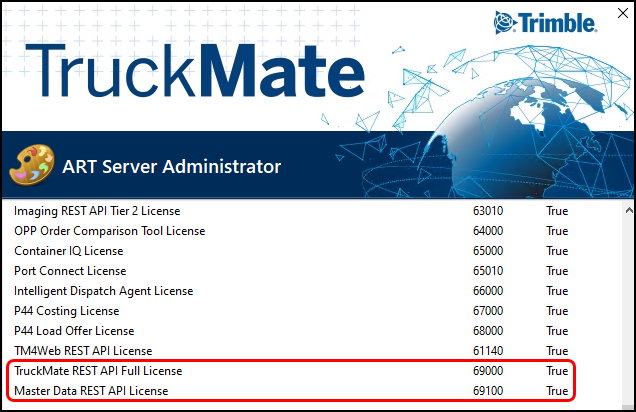The width and height of the screenshot is (636, 412).
Task: Click license code 69000
Action: [488, 371]
